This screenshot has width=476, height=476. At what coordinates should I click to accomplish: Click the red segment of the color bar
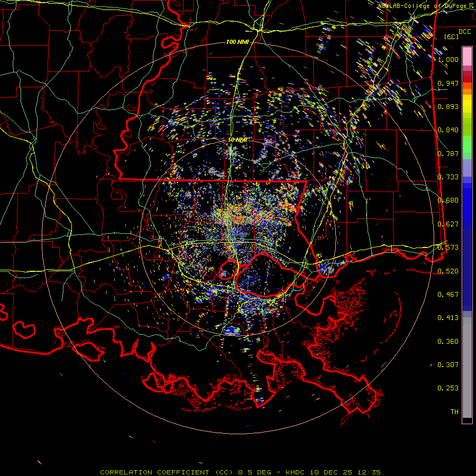pos(467,79)
